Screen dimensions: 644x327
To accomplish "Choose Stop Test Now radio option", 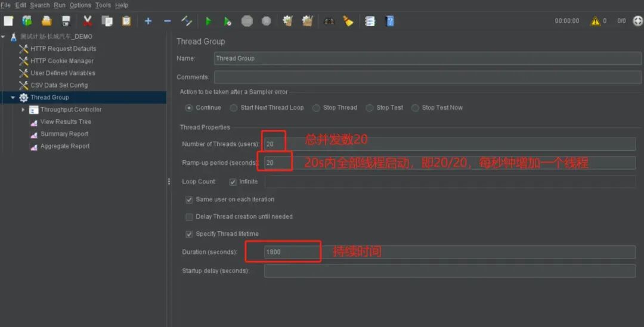I will (415, 108).
